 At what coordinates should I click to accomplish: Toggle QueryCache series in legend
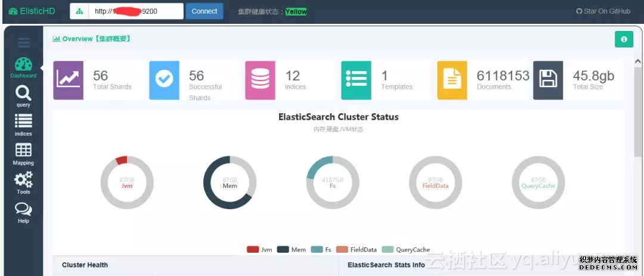tap(388, 250)
